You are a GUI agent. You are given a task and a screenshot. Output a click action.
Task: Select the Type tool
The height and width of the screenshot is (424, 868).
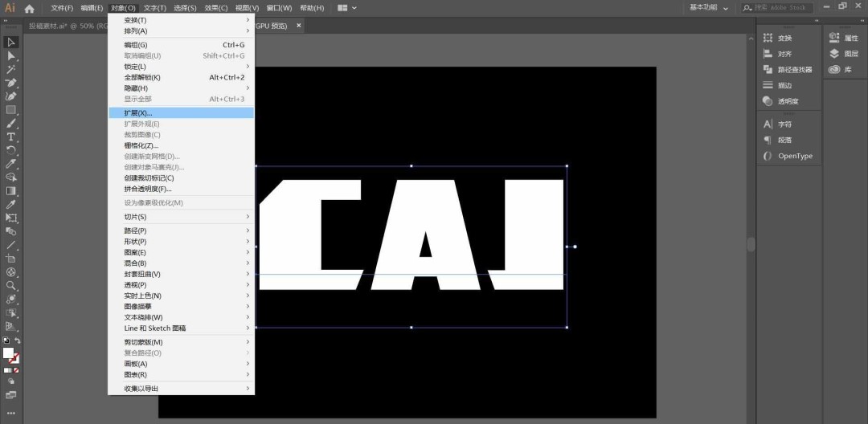[11, 137]
